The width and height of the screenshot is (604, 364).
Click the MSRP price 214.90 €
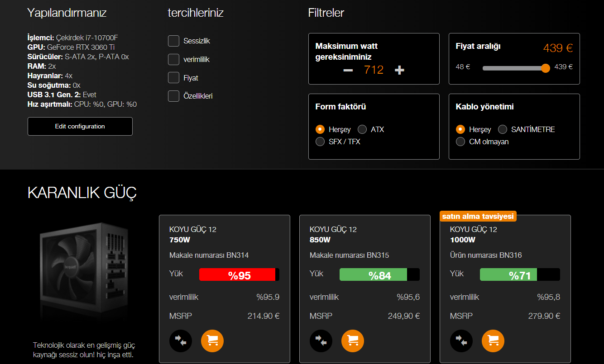(264, 316)
